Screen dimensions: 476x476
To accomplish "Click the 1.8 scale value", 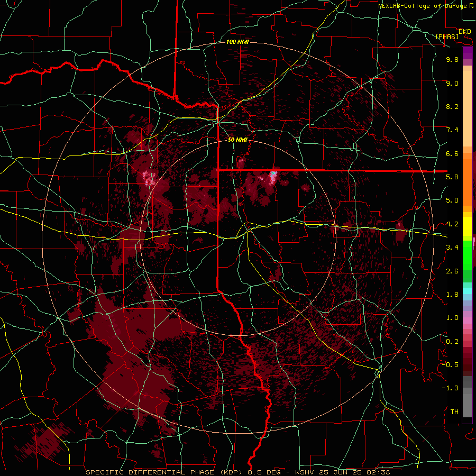I will (452, 295).
